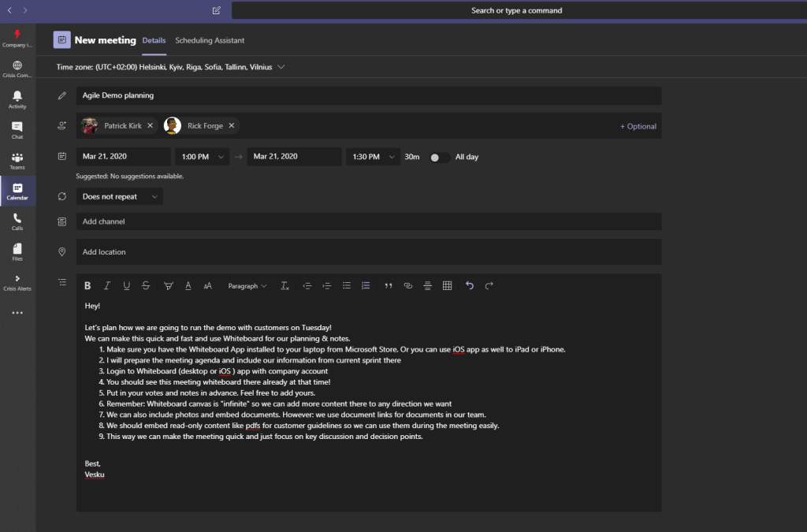The width and height of the screenshot is (807, 532).
Task: Click + Optional attendees link
Action: point(638,126)
